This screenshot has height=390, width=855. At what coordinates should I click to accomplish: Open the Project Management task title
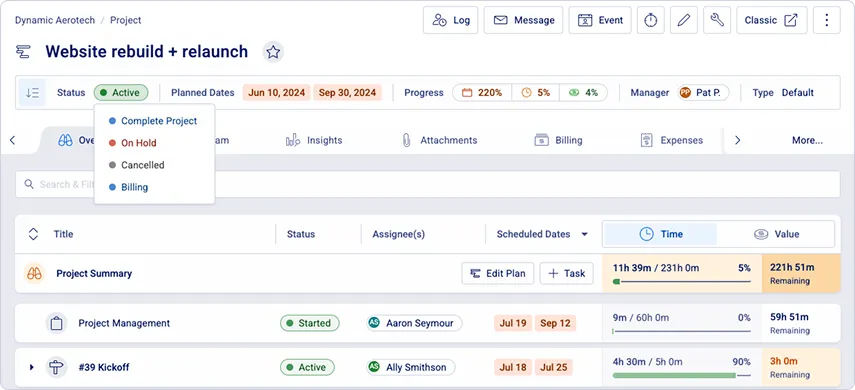[x=124, y=323]
